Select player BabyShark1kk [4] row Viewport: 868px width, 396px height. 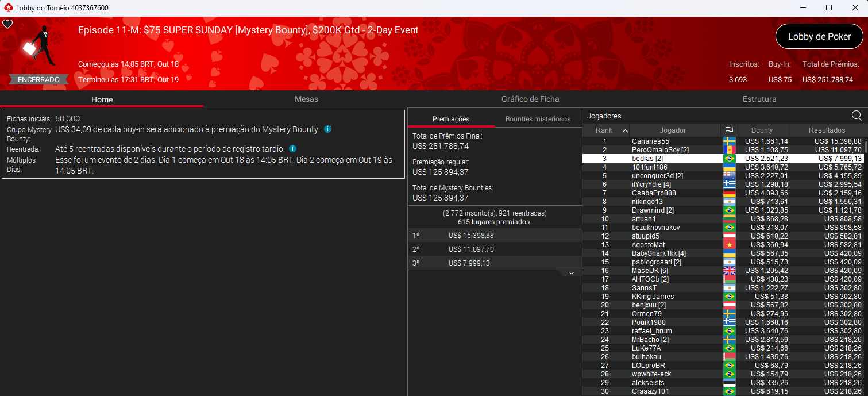tap(724, 253)
